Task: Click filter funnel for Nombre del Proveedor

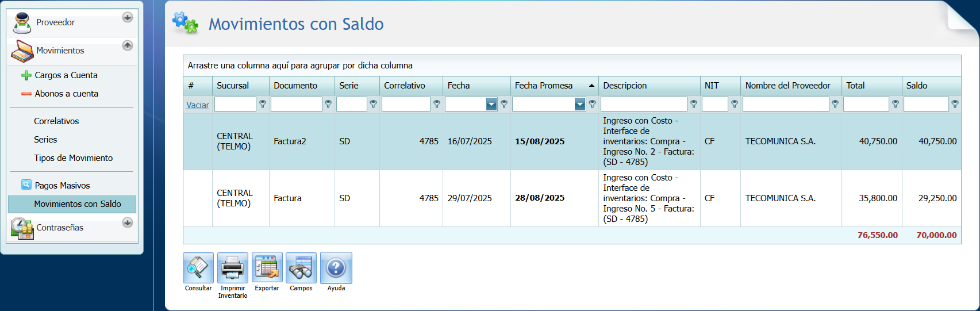Action: (835, 104)
